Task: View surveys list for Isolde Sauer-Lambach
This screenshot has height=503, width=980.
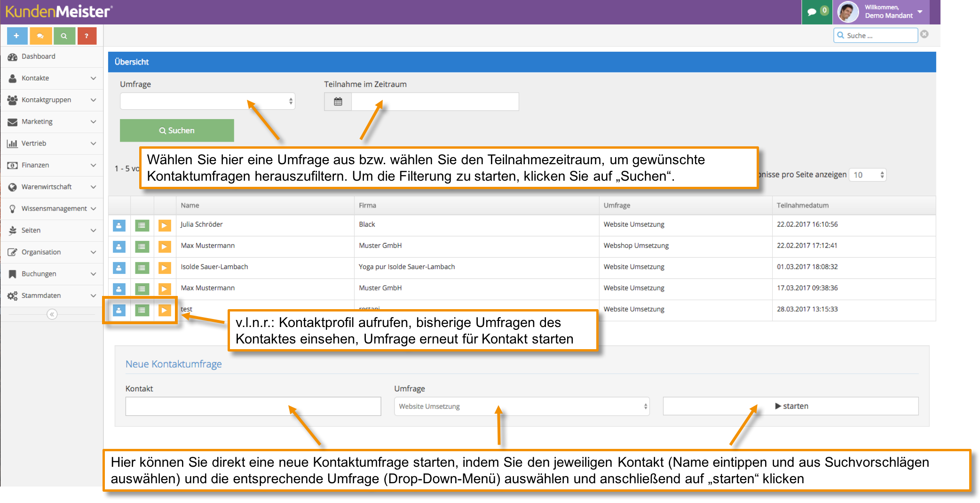Action: click(142, 268)
